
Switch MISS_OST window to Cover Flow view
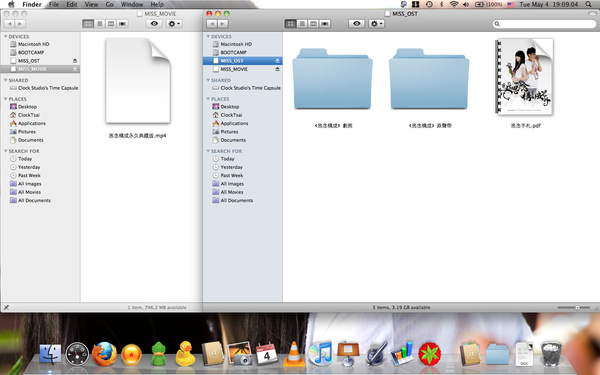coord(325,24)
